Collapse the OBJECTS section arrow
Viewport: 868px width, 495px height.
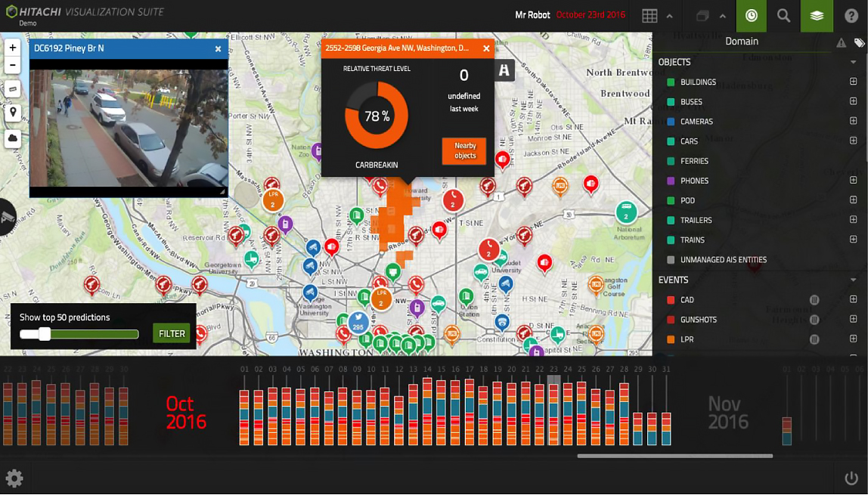tap(853, 62)
